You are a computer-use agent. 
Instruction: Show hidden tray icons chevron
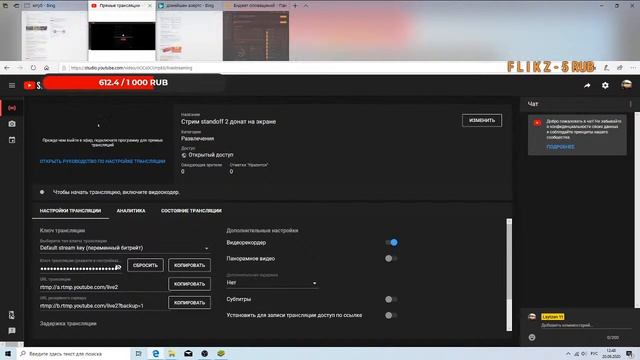coord(568,353)
